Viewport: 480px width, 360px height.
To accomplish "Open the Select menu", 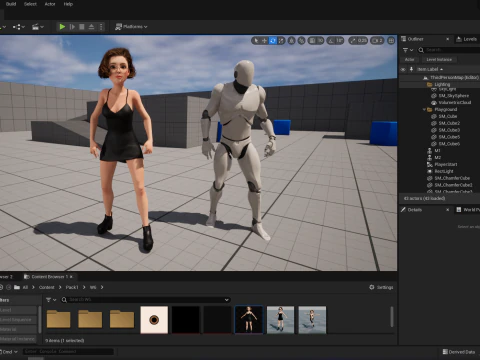I will [x=30, y=4].
